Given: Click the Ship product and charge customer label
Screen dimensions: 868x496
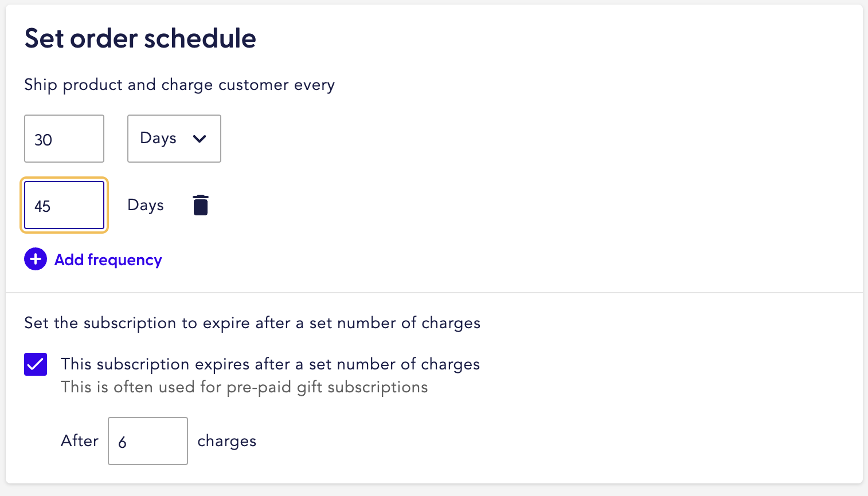Looking at the screenshot, I should coord(179,85).
